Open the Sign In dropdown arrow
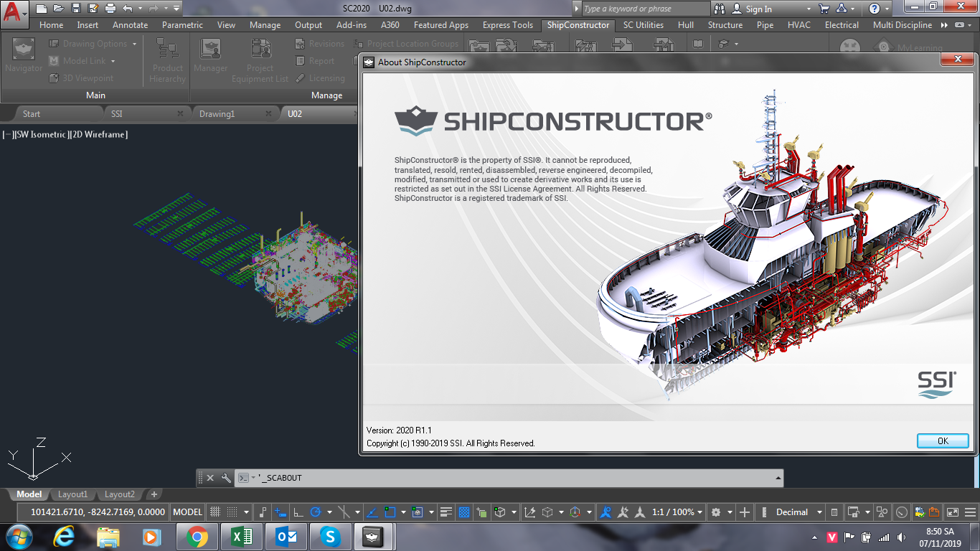Image resolution: width=980 pixels, height=551 pixels. (808, 9)
